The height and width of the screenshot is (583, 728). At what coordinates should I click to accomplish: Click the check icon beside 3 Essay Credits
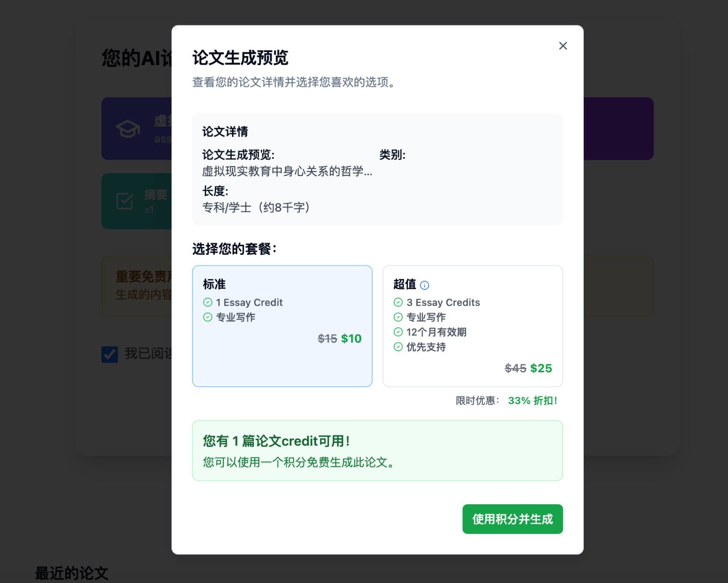pos(398,302)
